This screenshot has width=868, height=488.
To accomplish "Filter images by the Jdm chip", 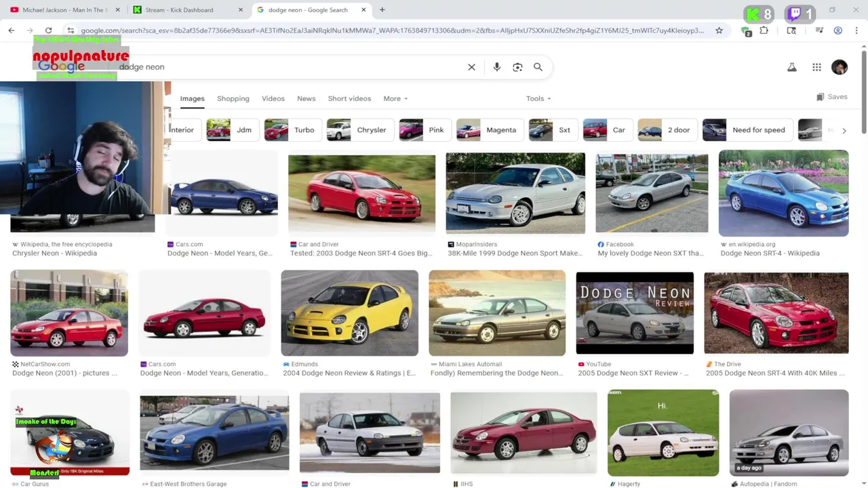I will [x=232, y=130].
